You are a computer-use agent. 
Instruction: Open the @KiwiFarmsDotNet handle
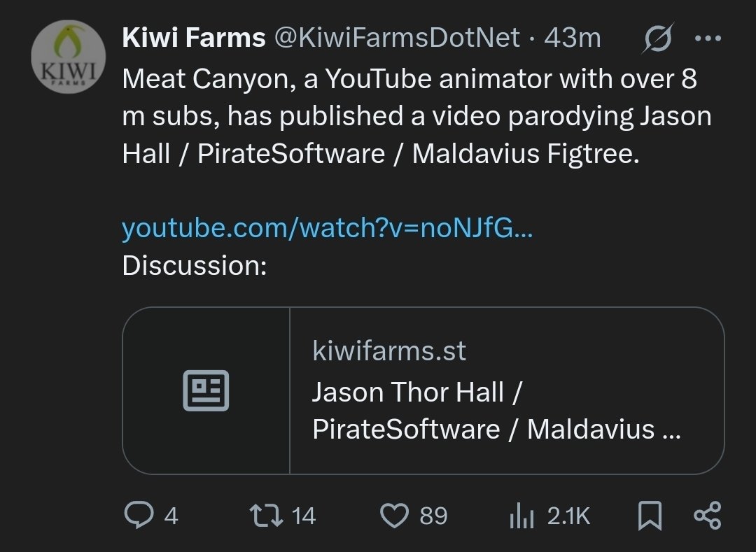[x=398, y=38]
